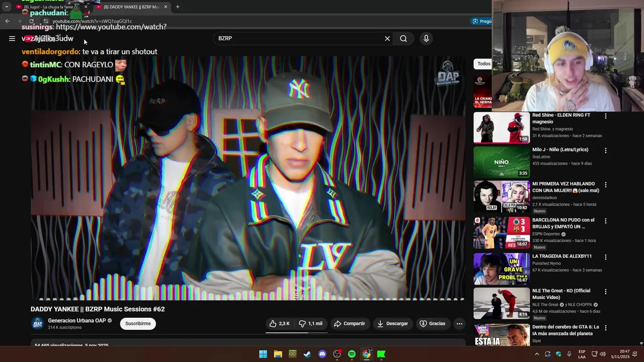Open File Explorer from the taskbar
644x362 pixels.
[278, 354]
